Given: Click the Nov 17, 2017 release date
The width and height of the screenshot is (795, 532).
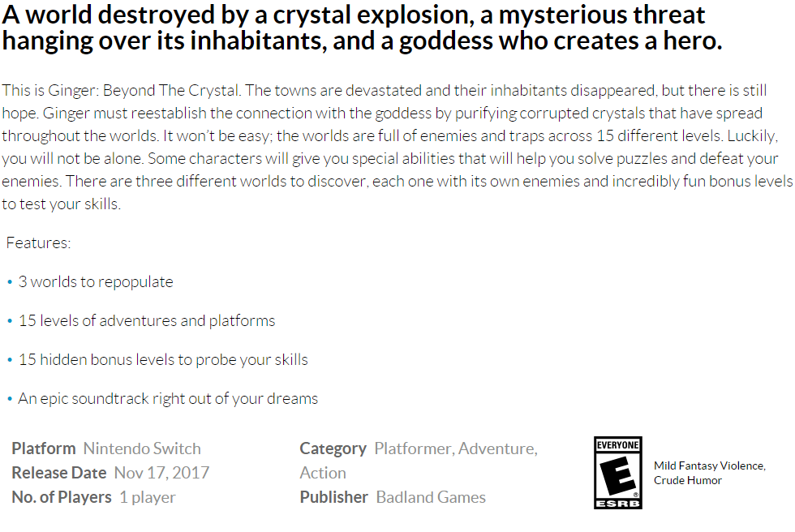Looking at the screenshot, I should [x=161, y=473].
